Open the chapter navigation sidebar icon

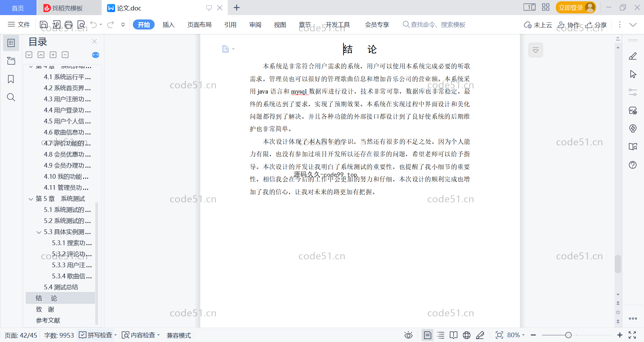(x=11, y=61)
